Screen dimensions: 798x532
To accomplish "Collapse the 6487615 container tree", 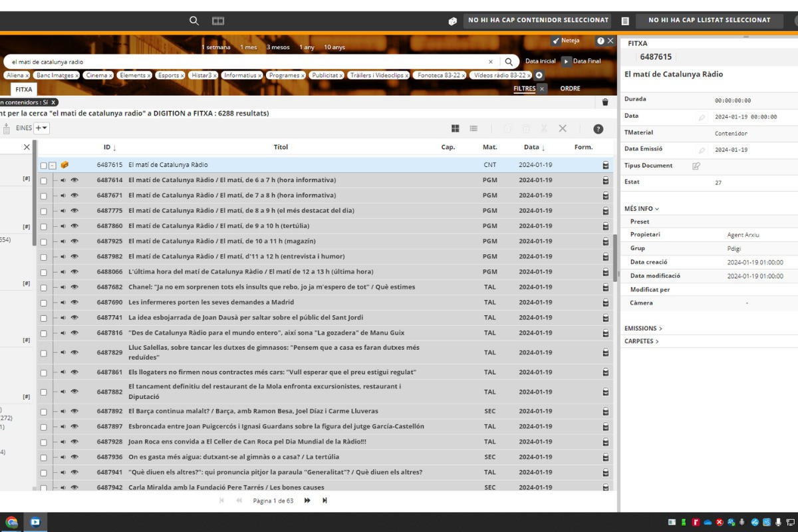I will [x=53, y=166].
